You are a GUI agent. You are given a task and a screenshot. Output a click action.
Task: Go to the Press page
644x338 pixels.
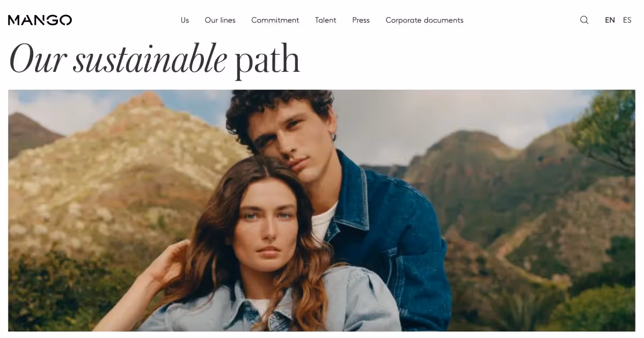[361, 20]
